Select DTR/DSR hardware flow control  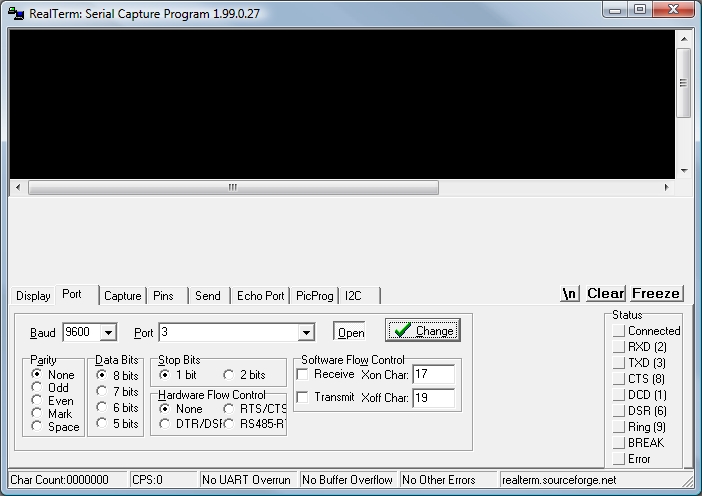pos(191,423)
